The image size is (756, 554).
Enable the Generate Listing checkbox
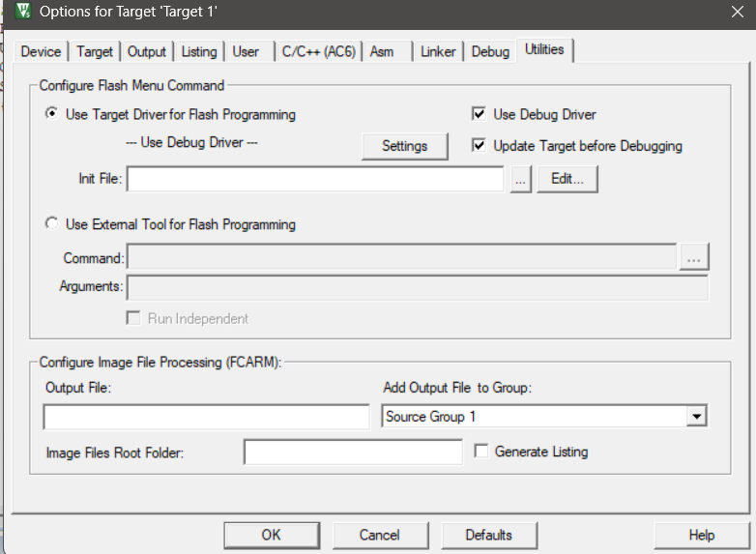coord(481,452)
